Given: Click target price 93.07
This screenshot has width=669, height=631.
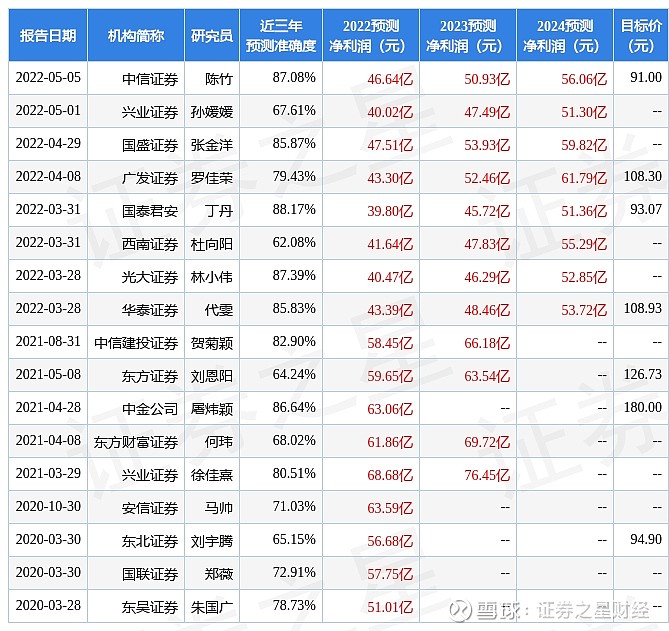Looking at the screenshot, I should [x=646, y=209].
